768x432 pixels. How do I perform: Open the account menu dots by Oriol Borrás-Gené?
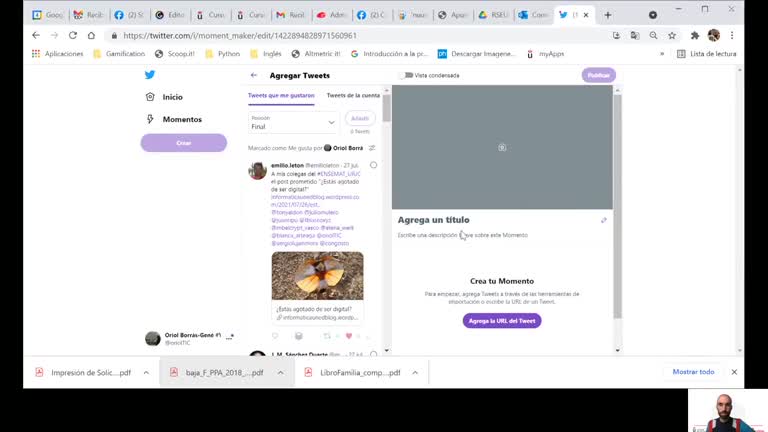229,338
